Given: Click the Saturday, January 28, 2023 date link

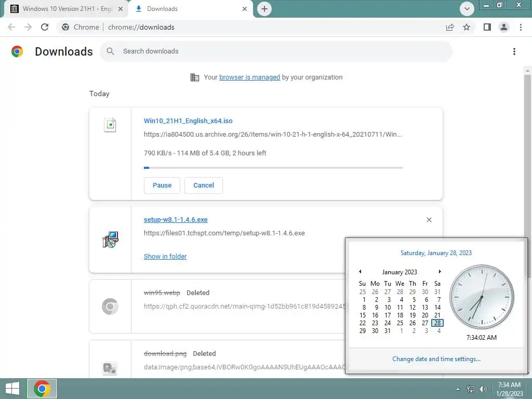Looking at the screenshot, I should [x=436, y=253].
